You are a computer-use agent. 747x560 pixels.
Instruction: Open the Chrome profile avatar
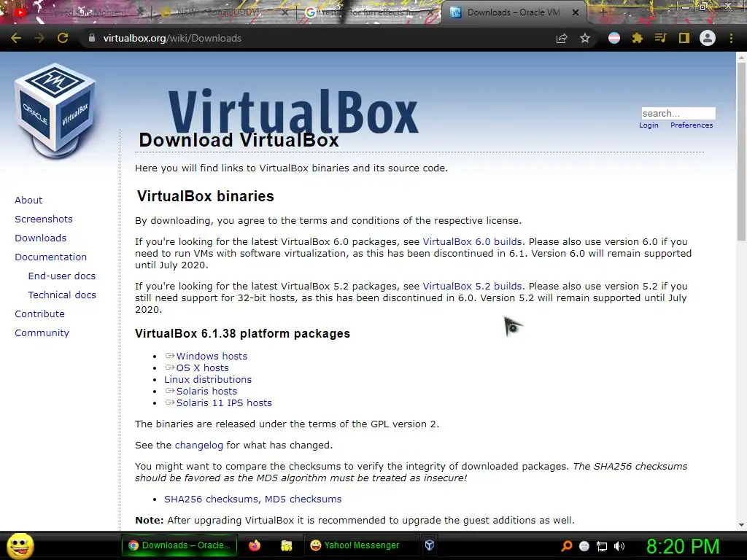pos(708,38)
